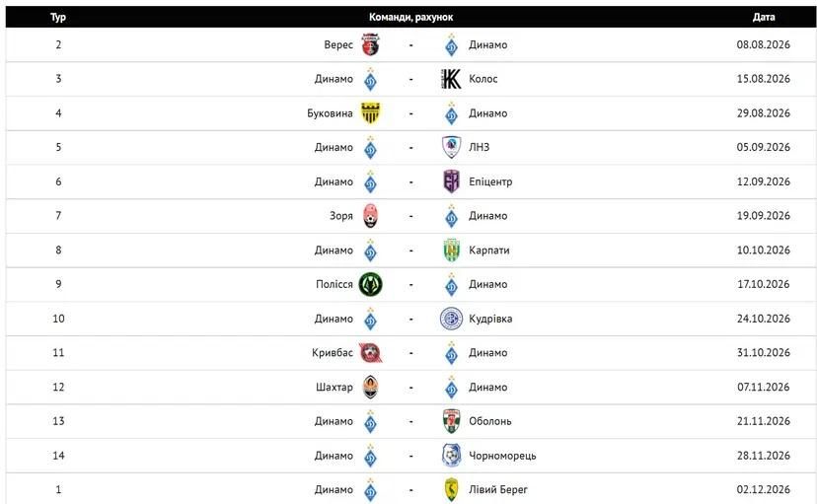The width and height of the screenshot is (817, 504).
Task: Open the Зоря club crest
Action: click(370, 216)
